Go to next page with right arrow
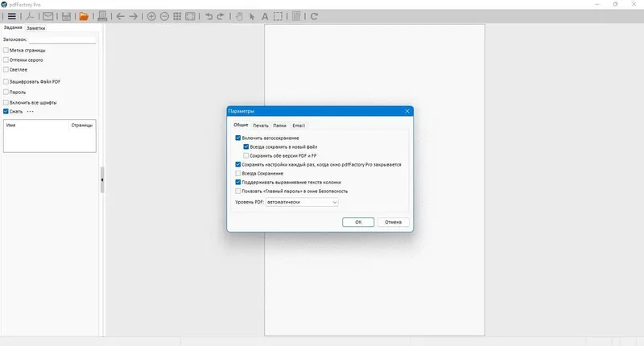This screenshot has width=644, height=346. pos(134,16)
